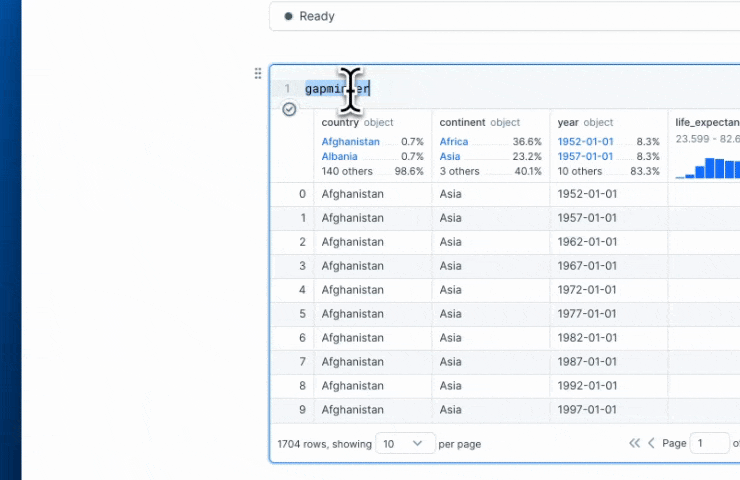Viewport: 740px width, 480px height.
Task: Click the 1952-01-01 link in year summary
Action: click(x=585, y=142)
